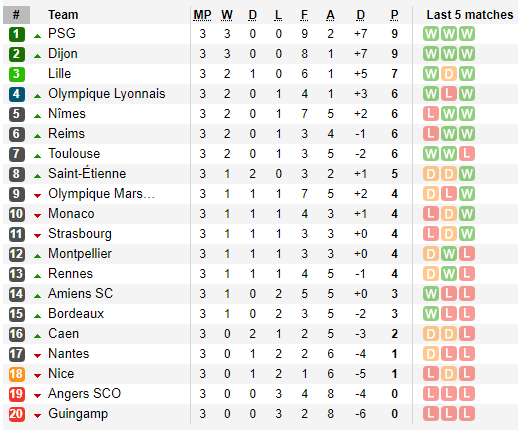
Task: Click Olympique Lyonnais' red L result badge
Action: pyautogui.click(x=449, y=94)
